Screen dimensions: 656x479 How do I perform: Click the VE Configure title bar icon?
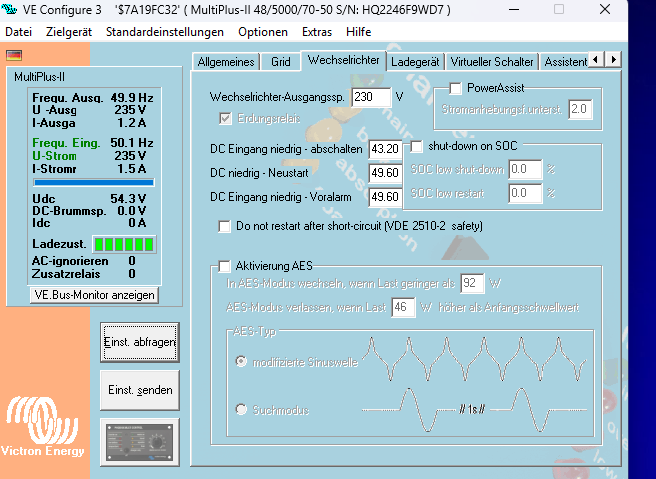click(13, 10)
